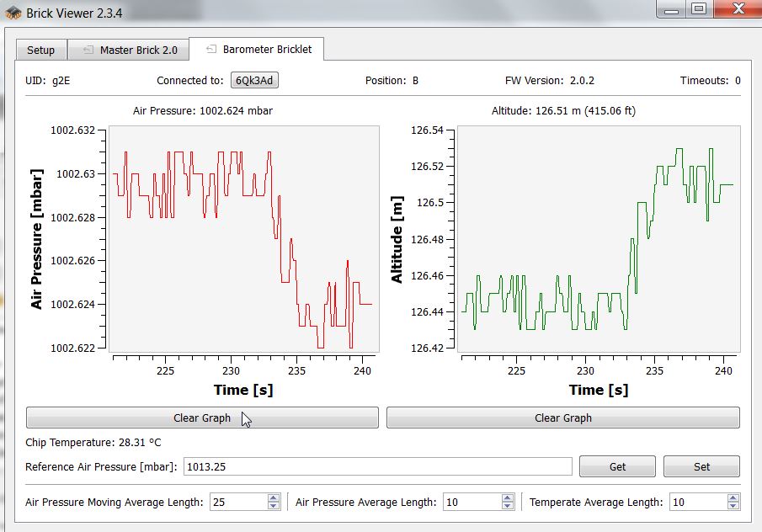
Task: Maximize the Brick Viewer window
Action: coord(698,9)
